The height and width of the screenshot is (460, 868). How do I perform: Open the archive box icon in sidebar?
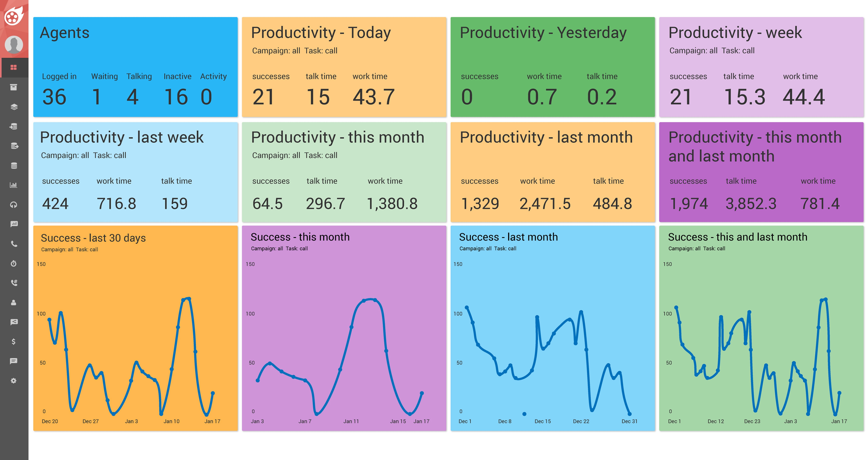(x=14, y=87)
